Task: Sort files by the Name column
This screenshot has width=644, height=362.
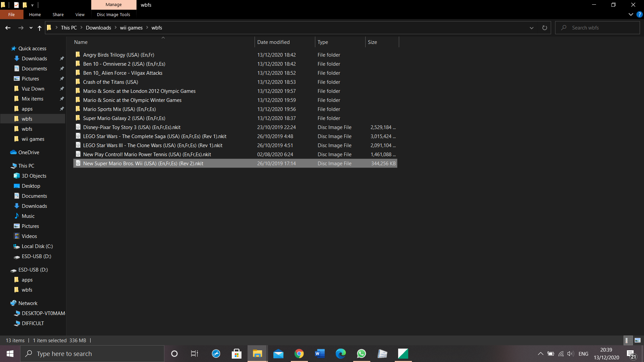Action: (163, 42)
